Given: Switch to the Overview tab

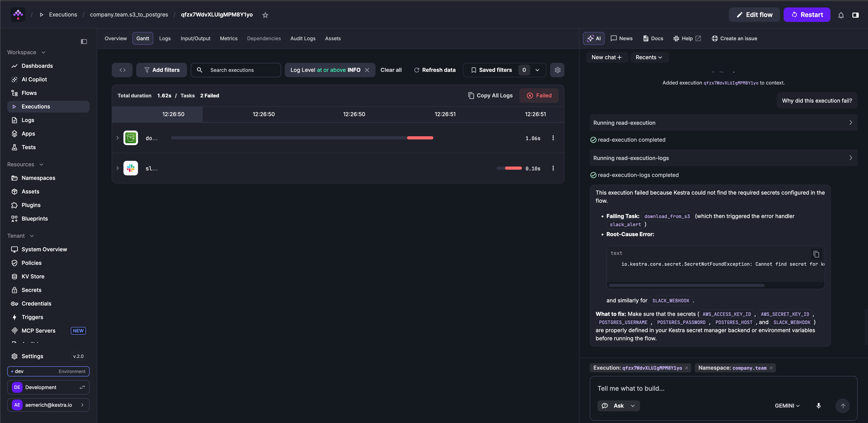Looking at the screenshot, I should 116,38.
